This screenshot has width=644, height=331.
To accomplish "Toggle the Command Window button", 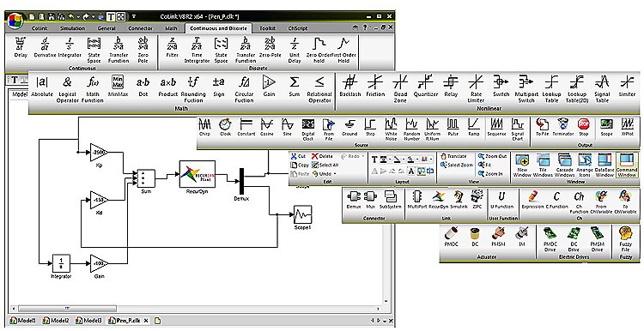I will pyautogui.click(x=627, y=165).
